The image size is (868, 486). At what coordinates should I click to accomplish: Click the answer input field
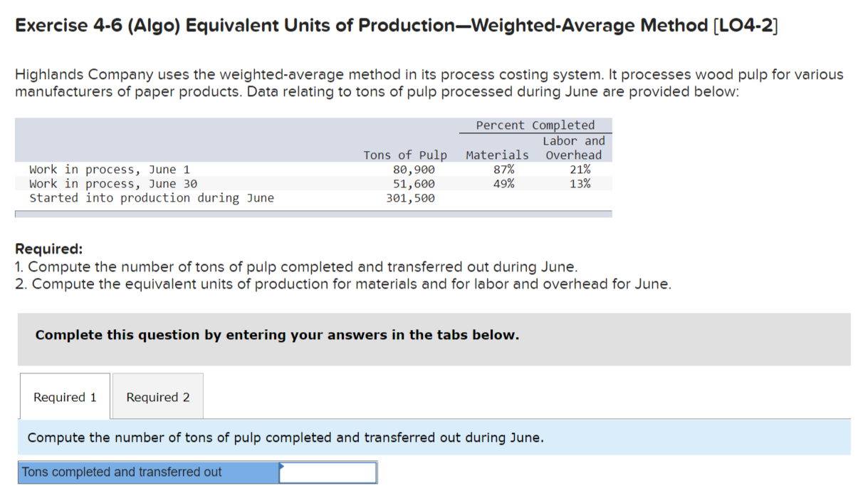coord(328,472)
